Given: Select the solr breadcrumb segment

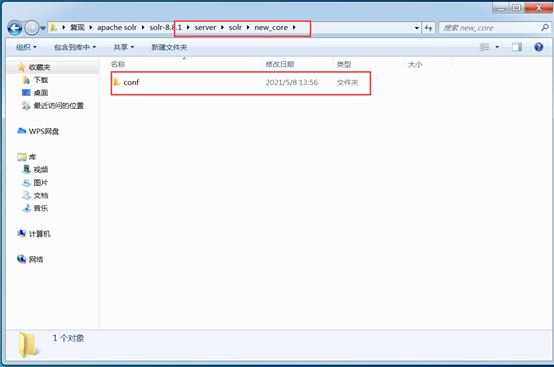Looking at the screenshot, I should [235, 28].
